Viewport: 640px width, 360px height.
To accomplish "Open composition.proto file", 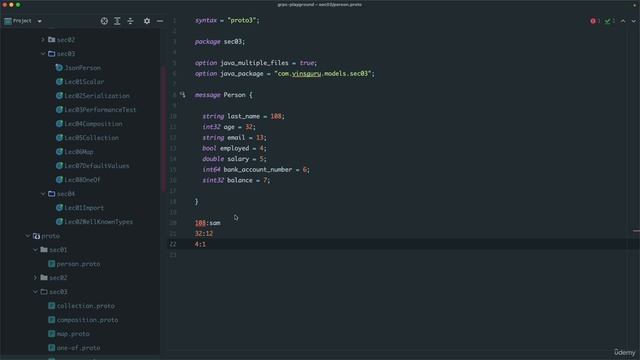I will (x=87, y=320).
